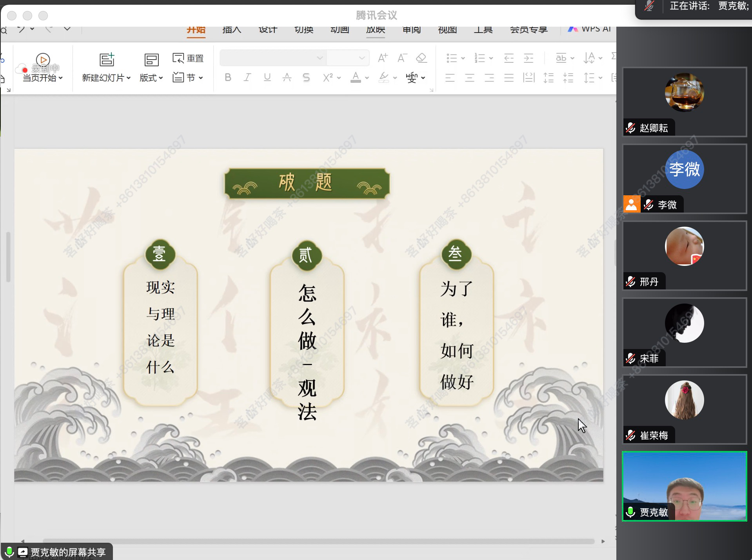Screen dimensions: 752x560
Task: Toggle italic formatting
Action: coord(247,78)
